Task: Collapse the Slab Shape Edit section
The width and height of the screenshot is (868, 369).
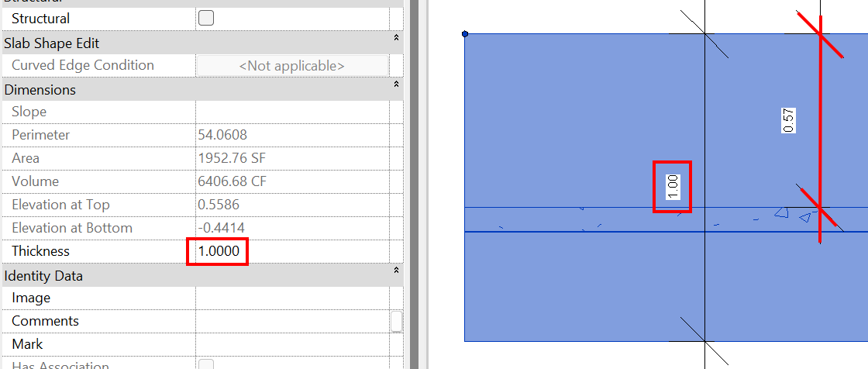Action: 396,38
